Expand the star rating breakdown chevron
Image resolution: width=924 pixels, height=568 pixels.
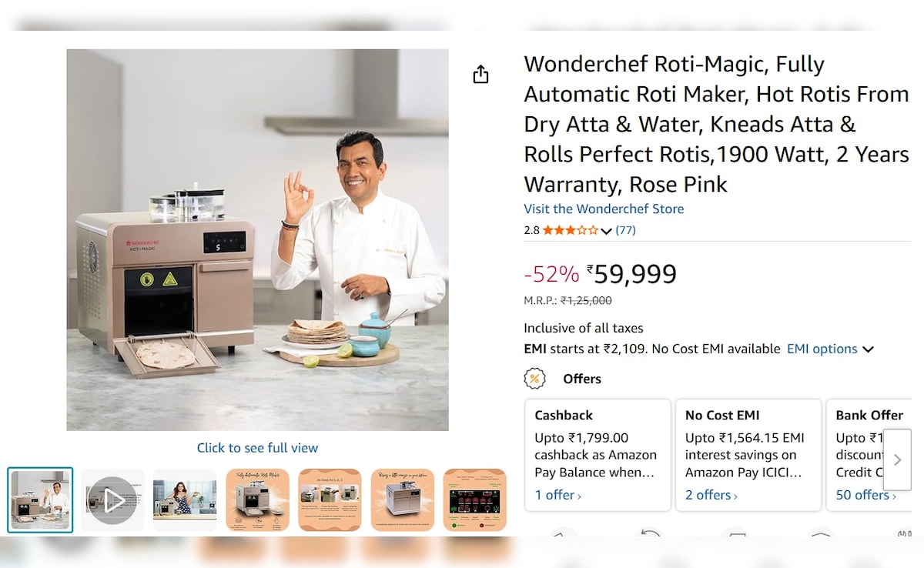(606, 231)
